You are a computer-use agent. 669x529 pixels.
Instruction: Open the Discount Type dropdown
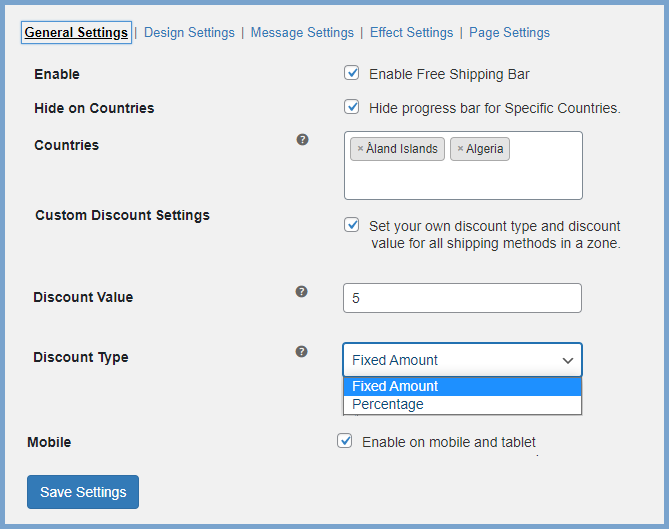462,360
